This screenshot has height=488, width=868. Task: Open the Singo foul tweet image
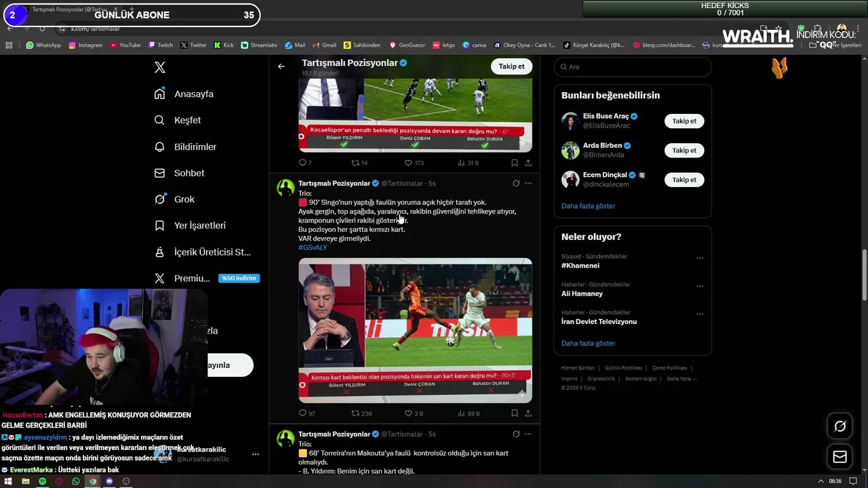415,330
